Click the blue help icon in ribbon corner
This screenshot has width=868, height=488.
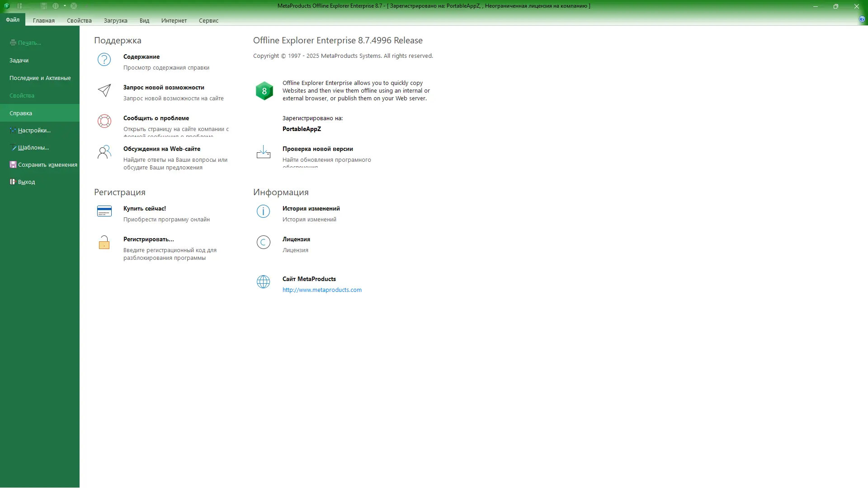(x=862, y=19)
